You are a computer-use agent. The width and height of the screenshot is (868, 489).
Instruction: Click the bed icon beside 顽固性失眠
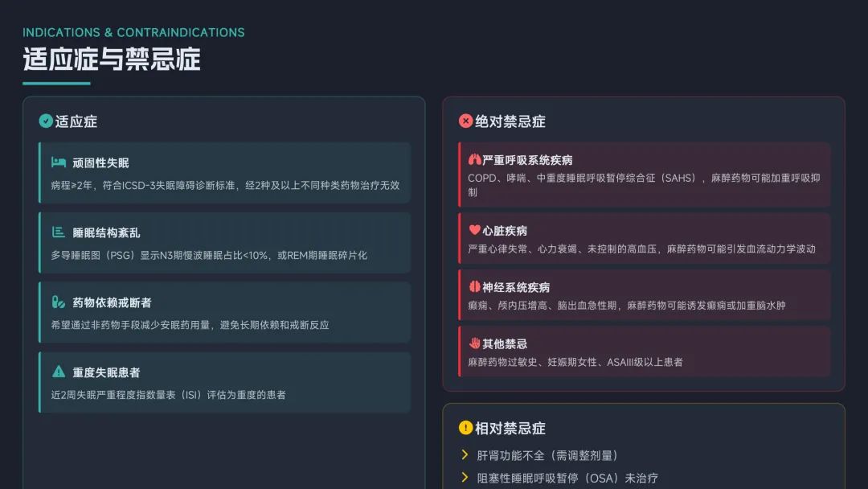(59, 162)
